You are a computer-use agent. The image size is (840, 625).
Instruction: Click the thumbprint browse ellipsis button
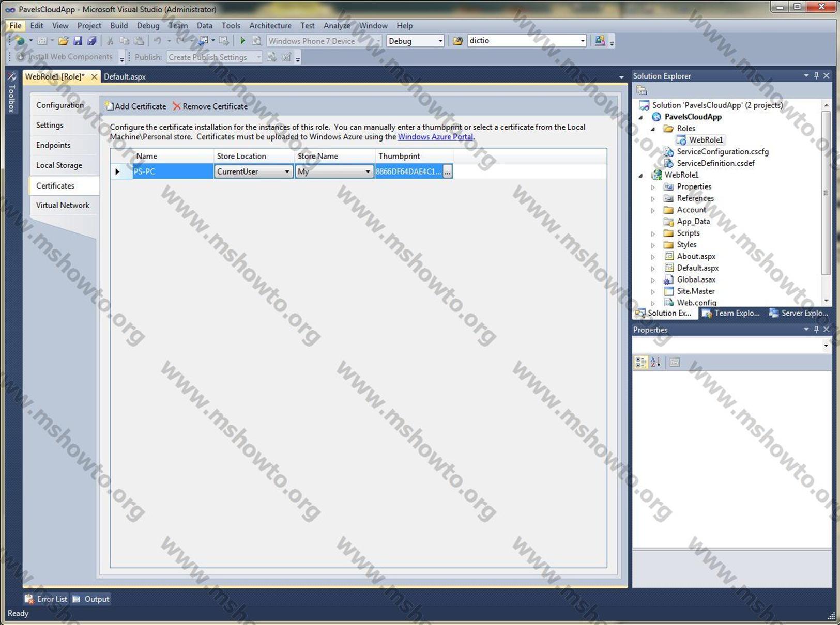click(447, 171)
